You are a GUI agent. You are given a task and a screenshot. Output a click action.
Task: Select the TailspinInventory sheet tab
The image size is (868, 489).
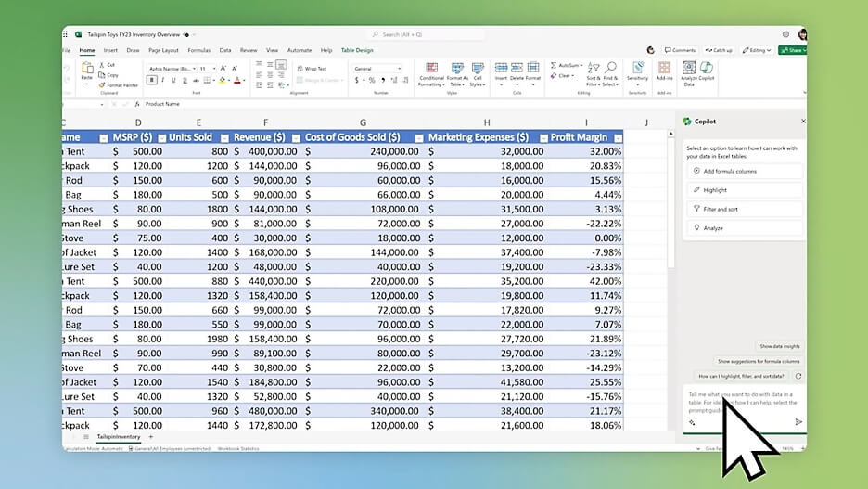119,437
